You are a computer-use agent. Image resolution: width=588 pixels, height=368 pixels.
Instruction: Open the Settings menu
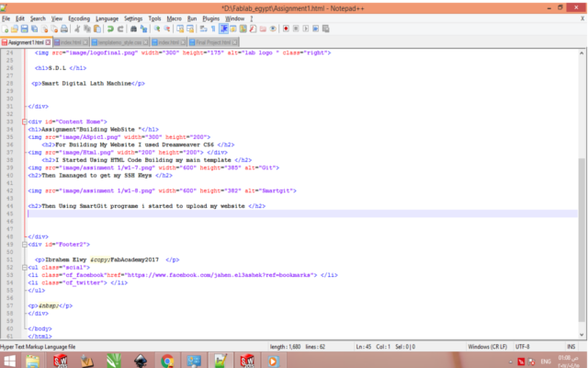(133, 18)
